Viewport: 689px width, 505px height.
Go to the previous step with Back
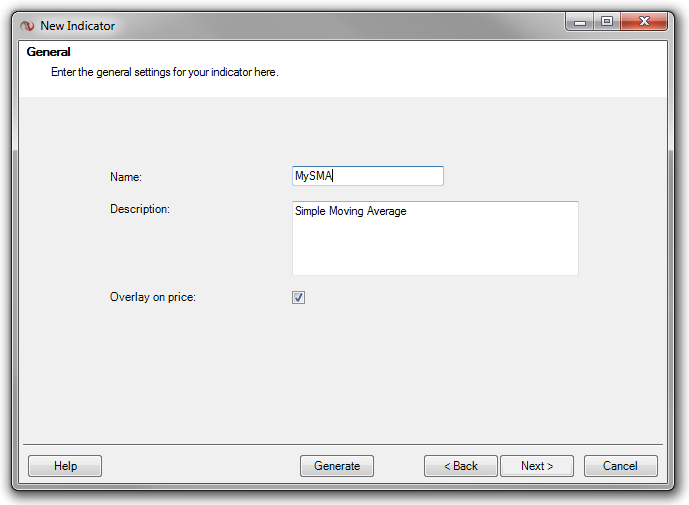pyautogui.click(x=460, y=466)
